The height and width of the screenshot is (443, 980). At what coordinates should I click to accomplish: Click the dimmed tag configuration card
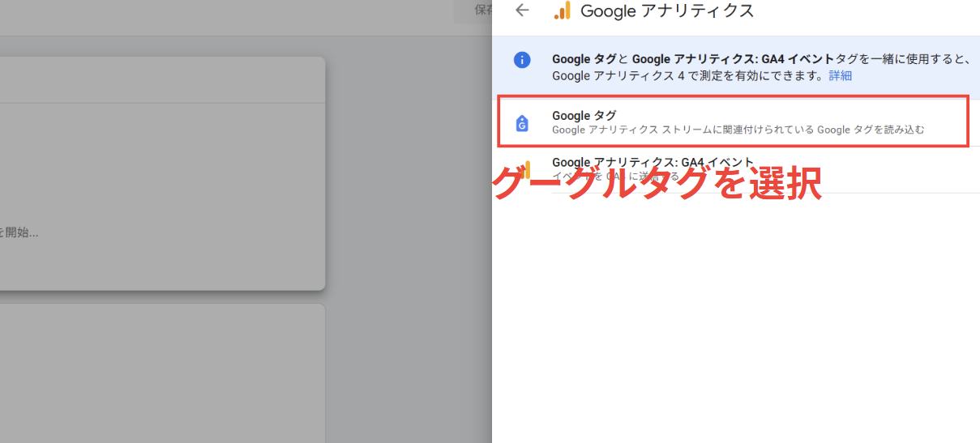pos(162,173)
